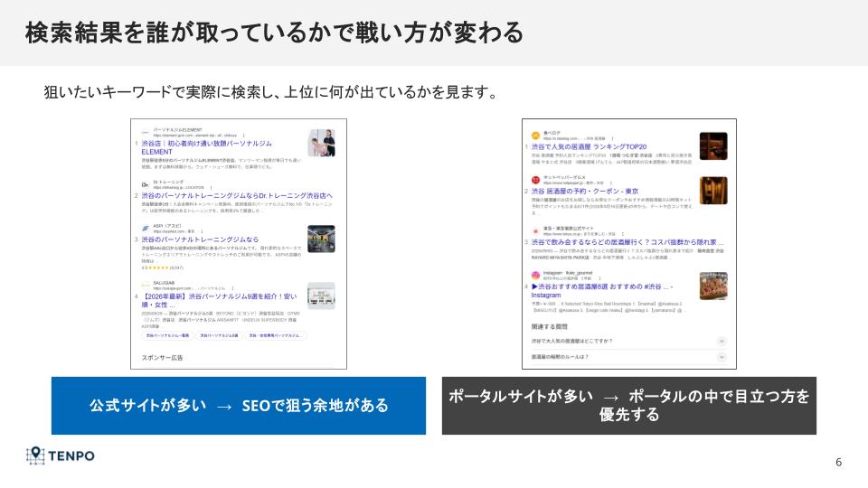Click the Tokyu official site favicon
This screenshot has height=488, width=868.
tap(535, 230)
